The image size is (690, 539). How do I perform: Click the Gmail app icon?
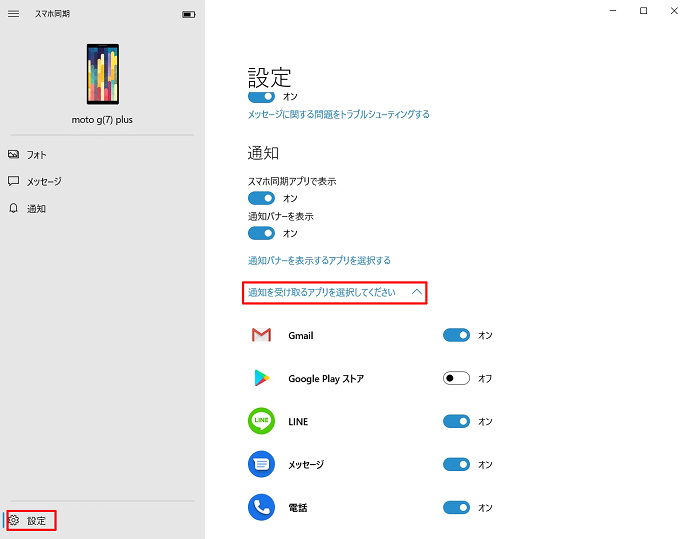[261, 335]
